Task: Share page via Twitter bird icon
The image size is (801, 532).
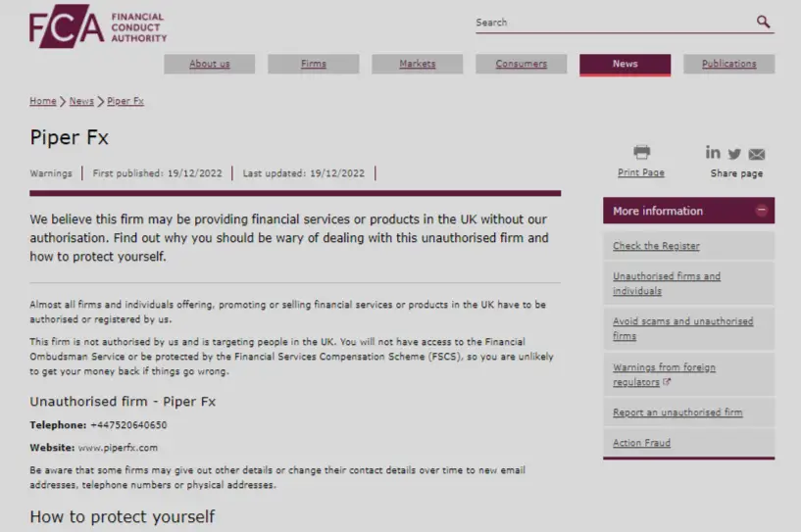Action: click(734, 154)
